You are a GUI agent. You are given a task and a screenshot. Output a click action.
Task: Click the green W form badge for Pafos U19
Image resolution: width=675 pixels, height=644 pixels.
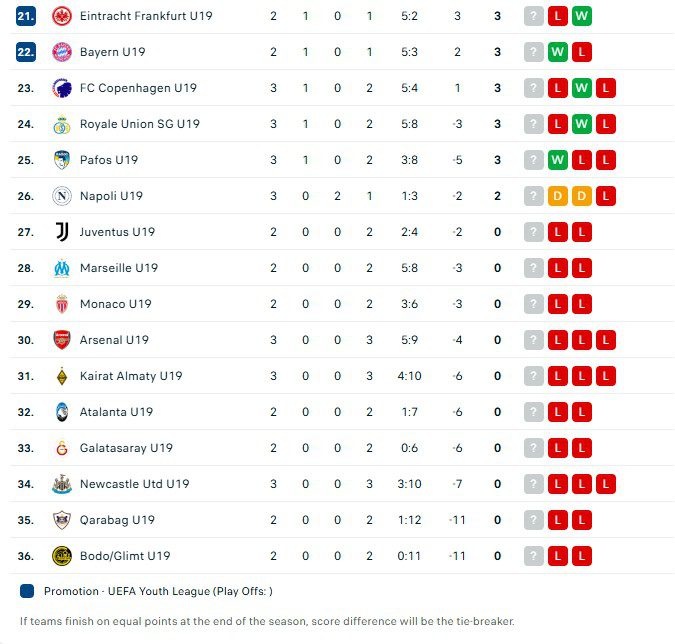click(x=558, y=160)
